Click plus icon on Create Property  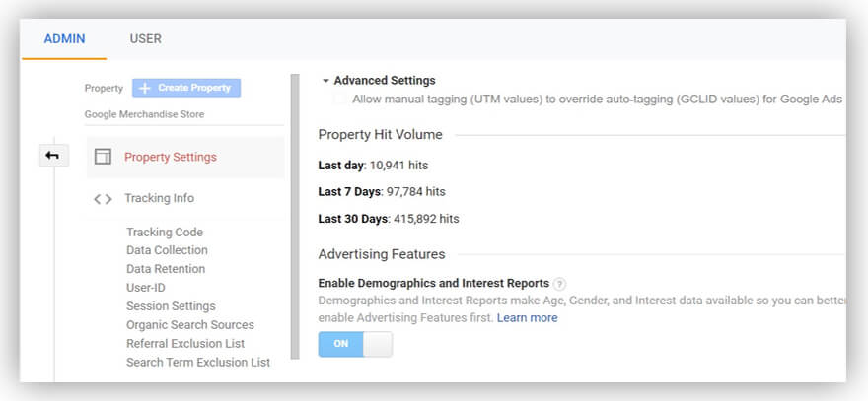[x=145, y=88]
